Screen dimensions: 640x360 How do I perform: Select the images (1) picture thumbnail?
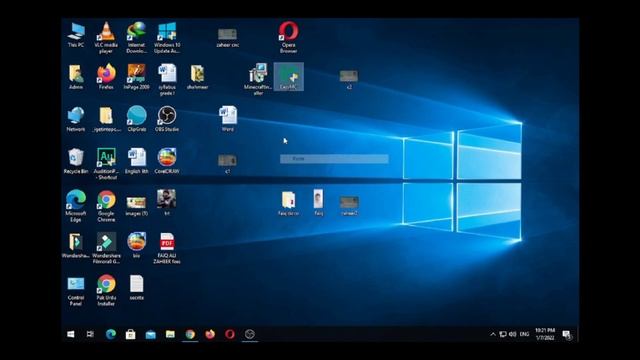pyautogui.click(x=136, y=205)
